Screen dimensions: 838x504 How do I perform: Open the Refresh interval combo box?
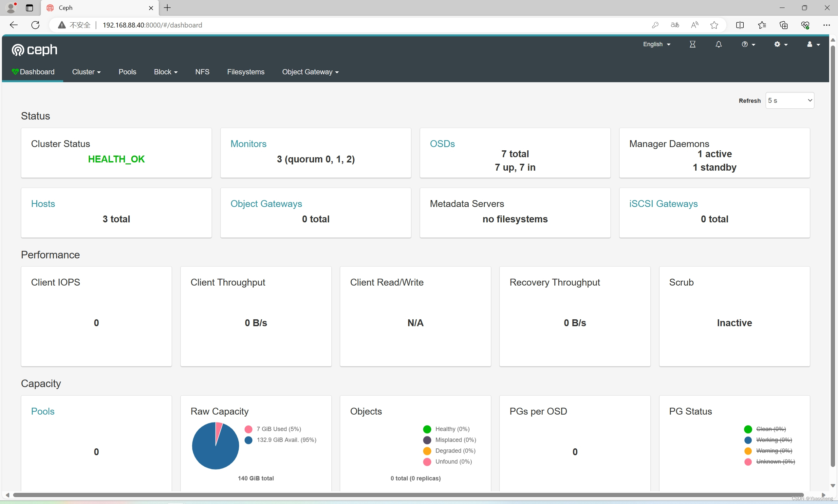[x=790, y=101]
